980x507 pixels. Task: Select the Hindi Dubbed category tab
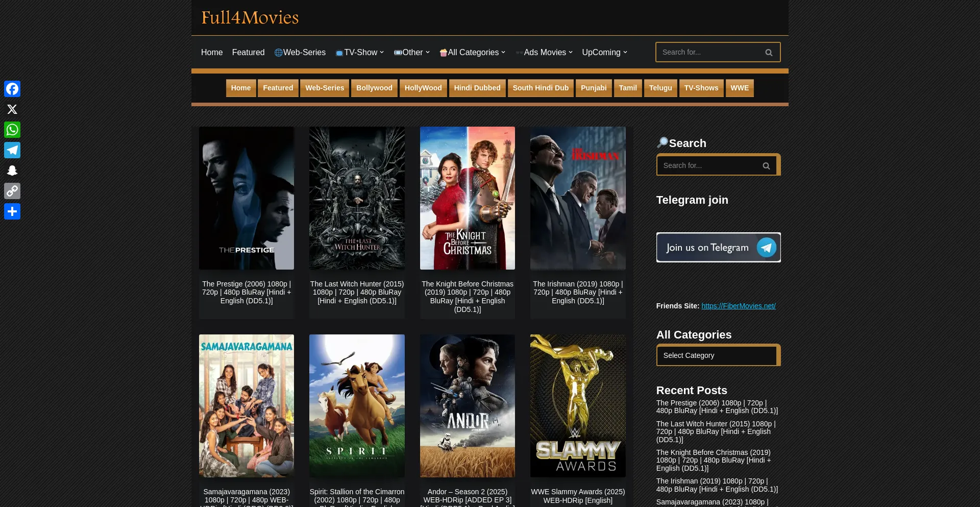[477, 88]
